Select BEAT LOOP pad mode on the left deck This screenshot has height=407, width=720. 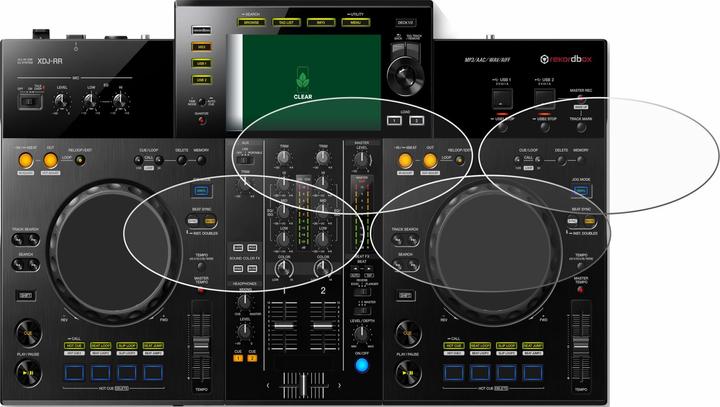click(101, 345)
